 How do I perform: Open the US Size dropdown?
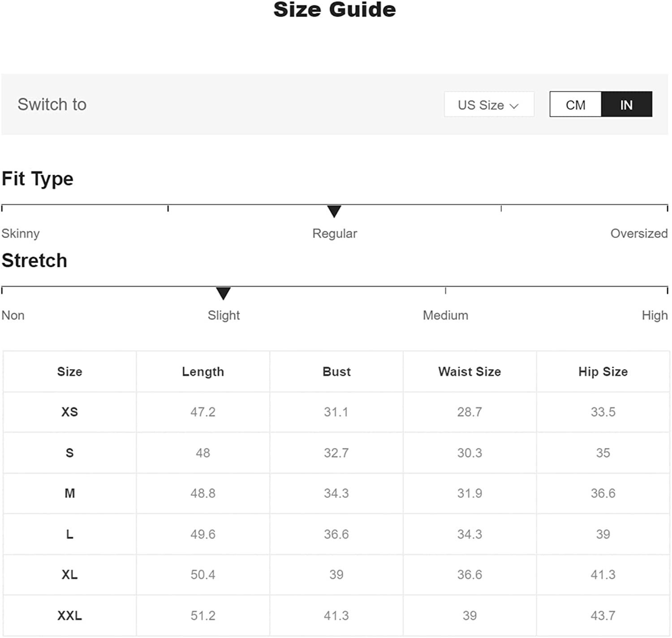click(x=488, y=105)
